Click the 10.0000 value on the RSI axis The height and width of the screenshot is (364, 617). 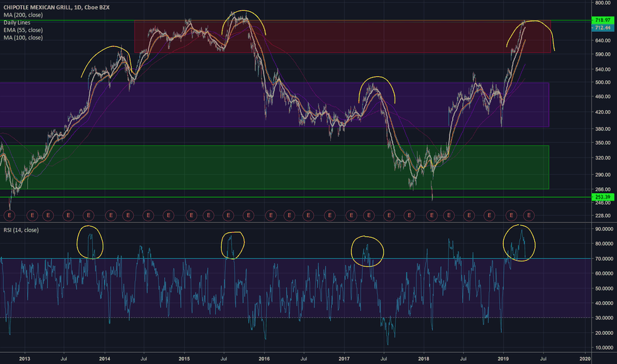coord(604,347)
